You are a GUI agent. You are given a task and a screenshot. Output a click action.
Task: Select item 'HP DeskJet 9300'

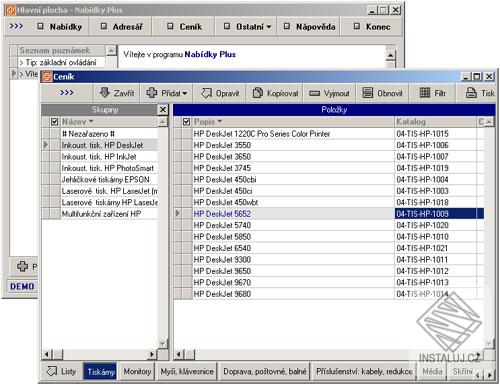point(293,260)
